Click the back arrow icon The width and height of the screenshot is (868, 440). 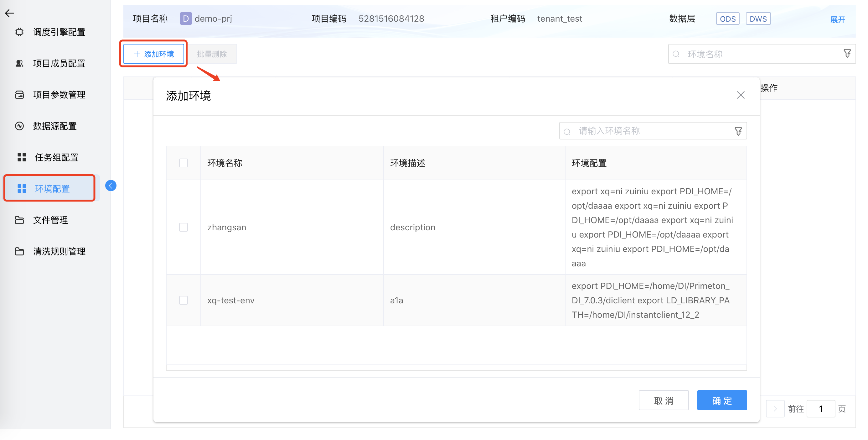click(x=9, y=13)
